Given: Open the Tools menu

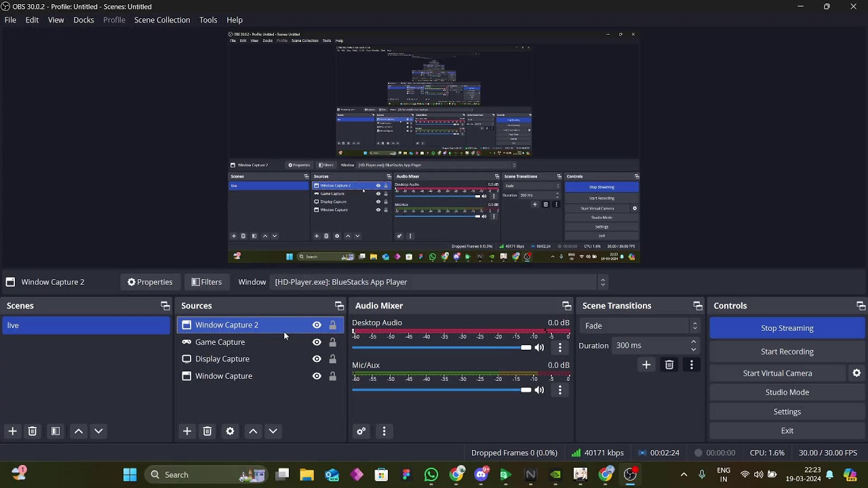Looking at the screenshot, I should pos(208,20).
